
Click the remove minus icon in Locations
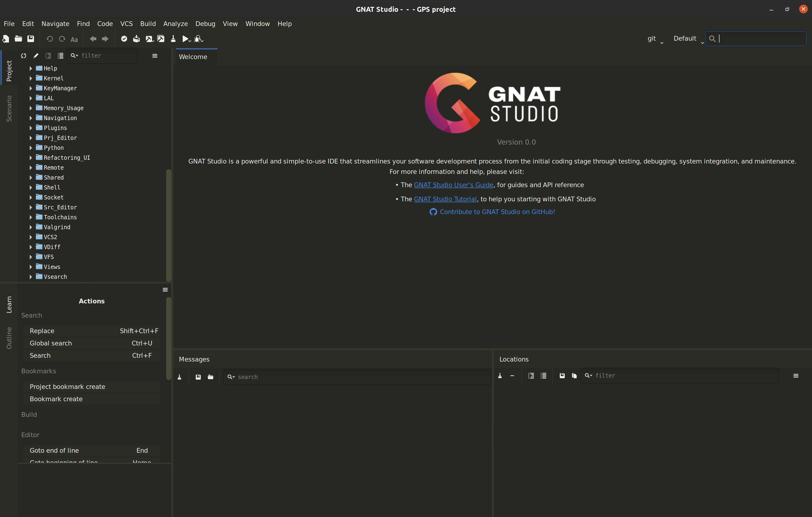click(512, 376)
